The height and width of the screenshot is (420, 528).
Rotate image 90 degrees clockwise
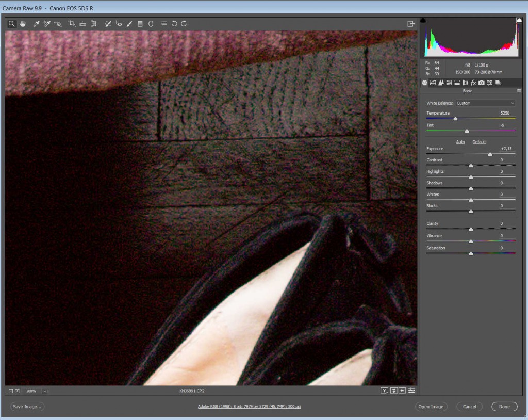pos(184,24)
